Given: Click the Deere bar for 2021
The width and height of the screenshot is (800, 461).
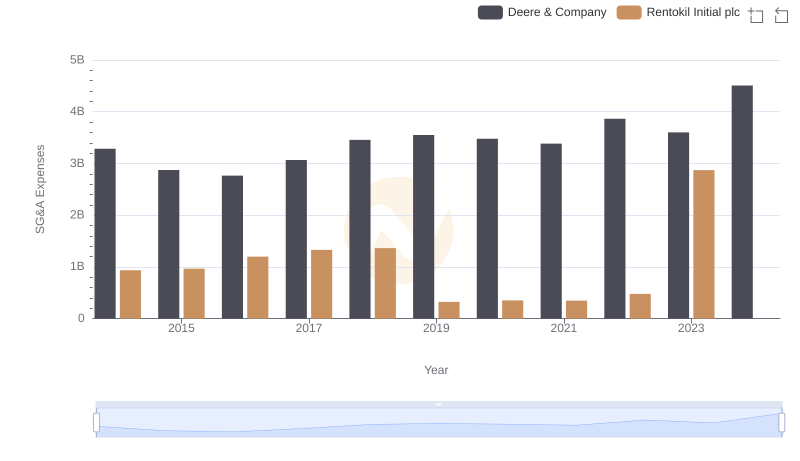Looking at the screenshot, I should tap(551, 231).
